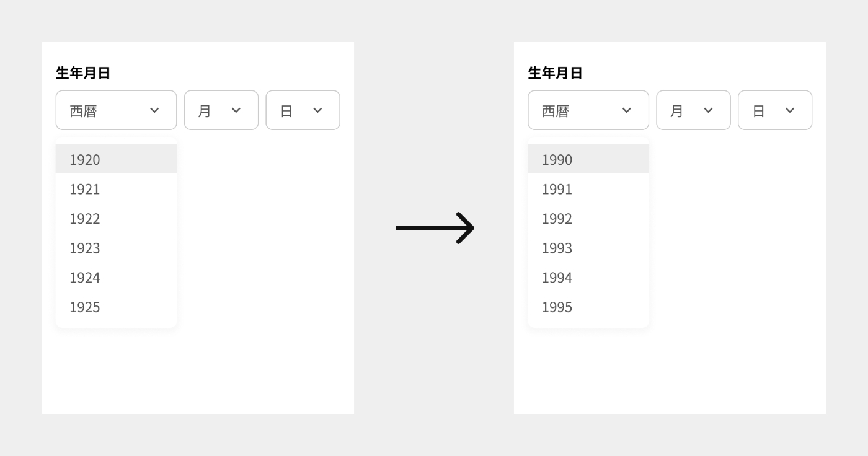Click the chevron on the left 西暦 dropdown

[x=154, y=110]
